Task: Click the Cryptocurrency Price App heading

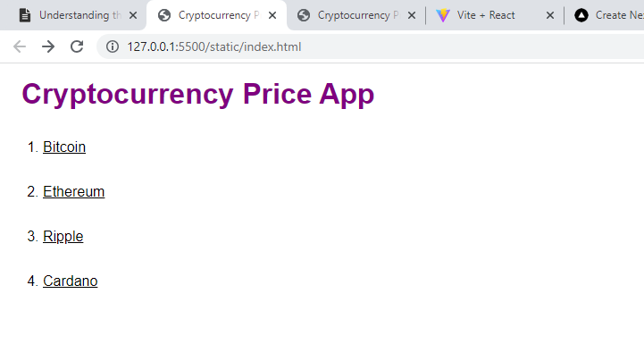Action: [x=198, y=95]
